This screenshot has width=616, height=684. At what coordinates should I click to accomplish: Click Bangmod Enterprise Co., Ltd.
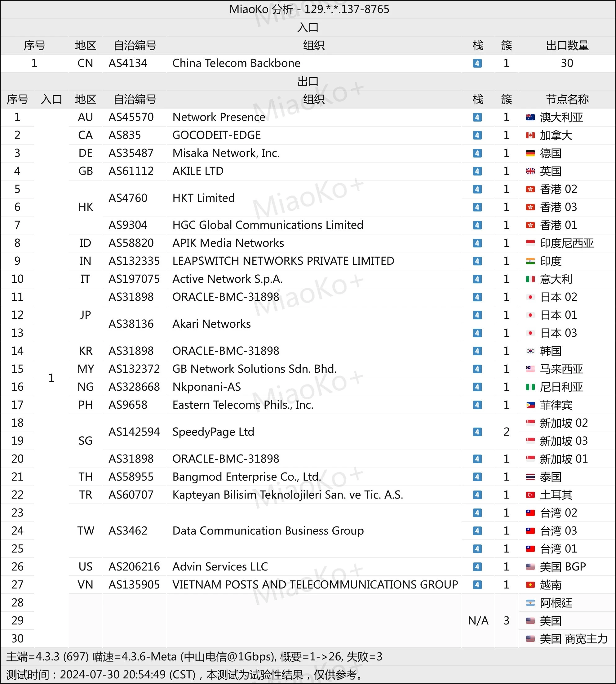tap(247, 477)
